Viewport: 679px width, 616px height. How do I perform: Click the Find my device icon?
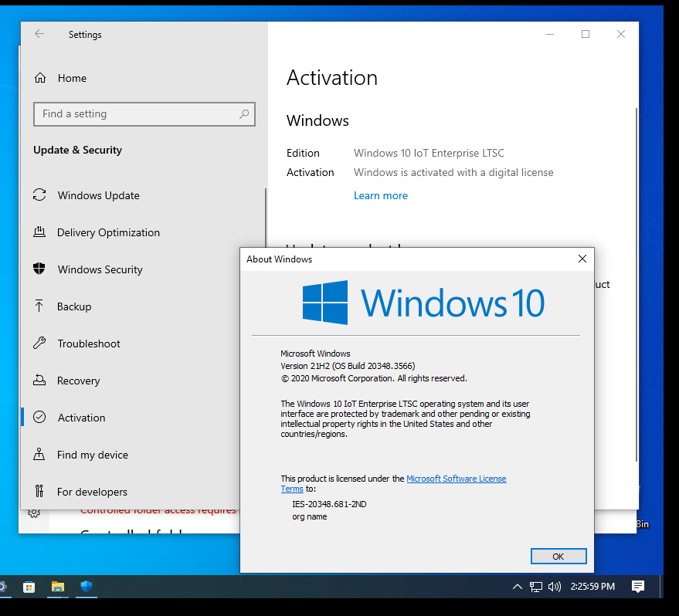click(x=39, y=454)
